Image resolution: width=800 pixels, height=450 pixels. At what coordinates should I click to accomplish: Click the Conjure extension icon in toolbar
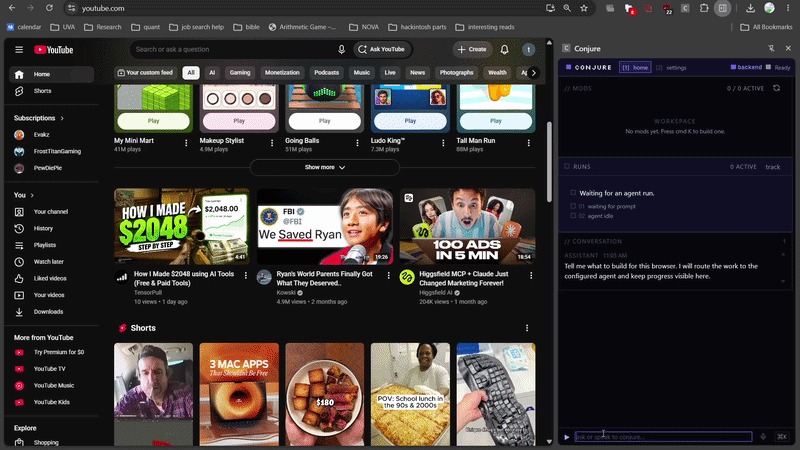685,8
